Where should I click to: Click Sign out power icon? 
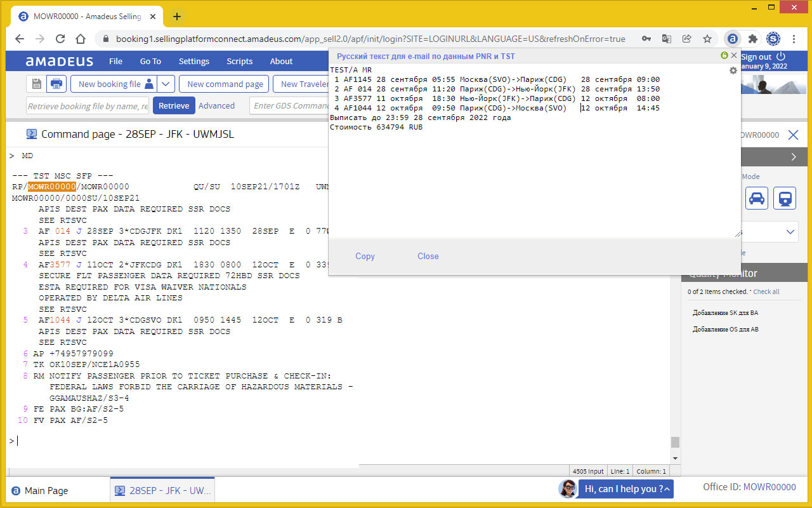click(781, 57)
